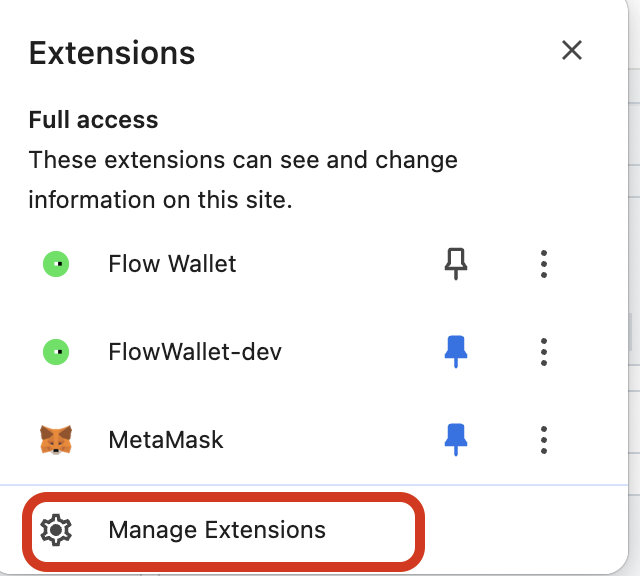Click the "information on this site" text line
Screen dimensions: 640x576
[x=160, y=199]
